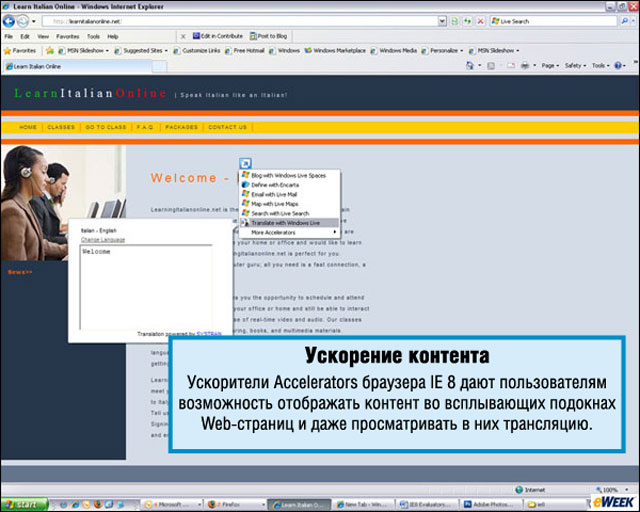Click the address bar showing learnitalianonline.net

239,21
